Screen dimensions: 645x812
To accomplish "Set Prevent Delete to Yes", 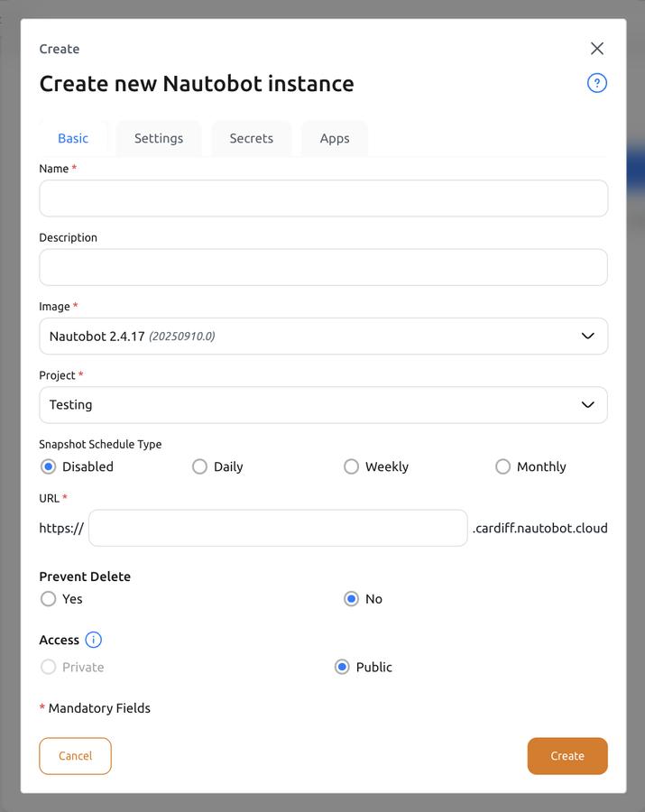I will [x=49, y=598].
